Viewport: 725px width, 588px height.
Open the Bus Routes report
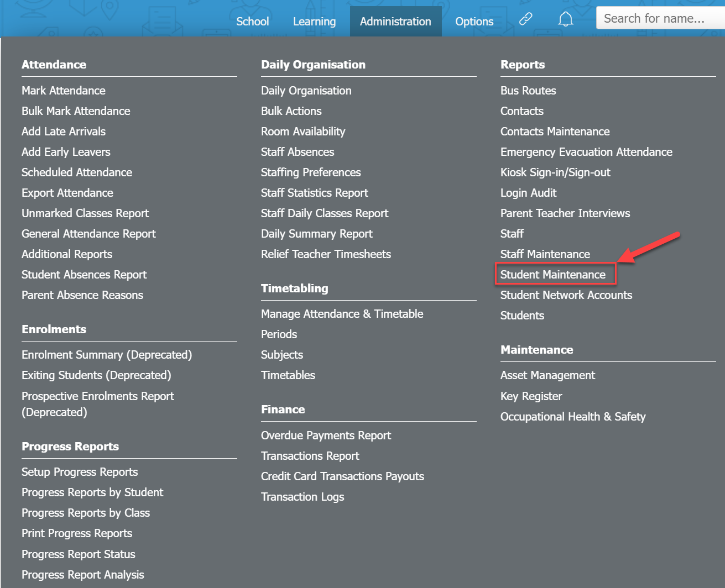pos(528,91)
